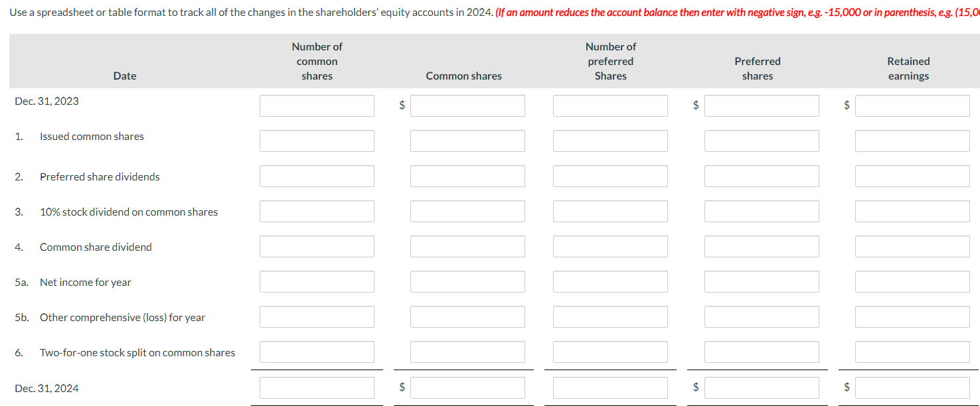Focus Net income for year common shares amount field
Screen dimensions: 980x406
coord(467,281)
